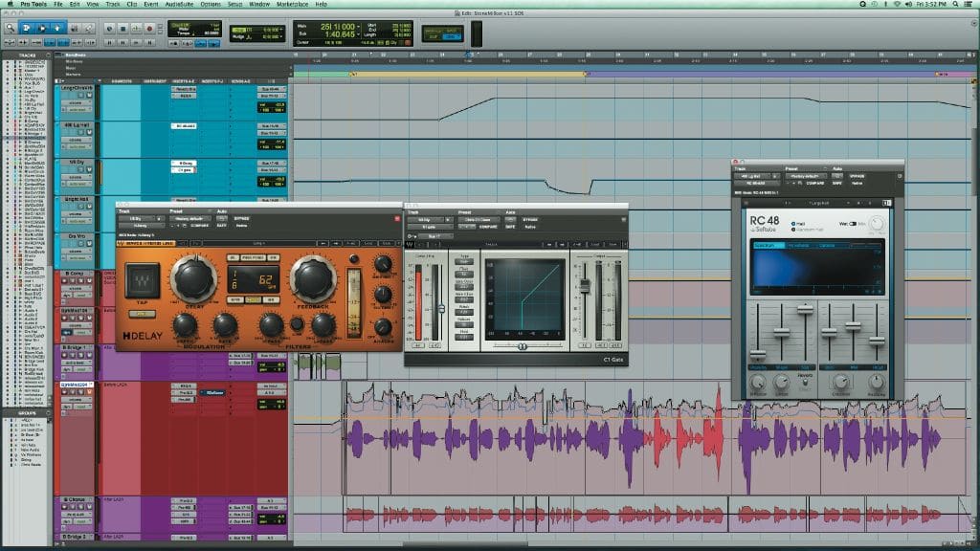Open the AudioSuite menu
Viewport: 980px width, 551px height.
click(x=179, y=4)
